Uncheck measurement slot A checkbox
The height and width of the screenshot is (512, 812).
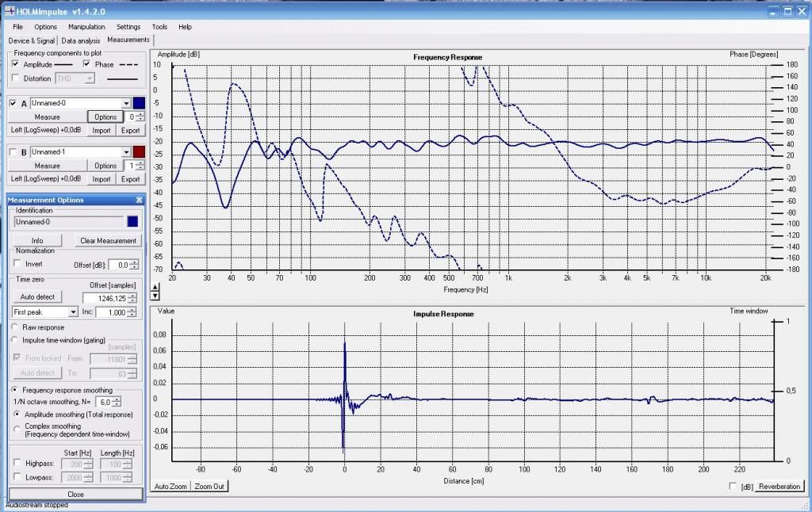pyautogui.click(x=13, y=103)
